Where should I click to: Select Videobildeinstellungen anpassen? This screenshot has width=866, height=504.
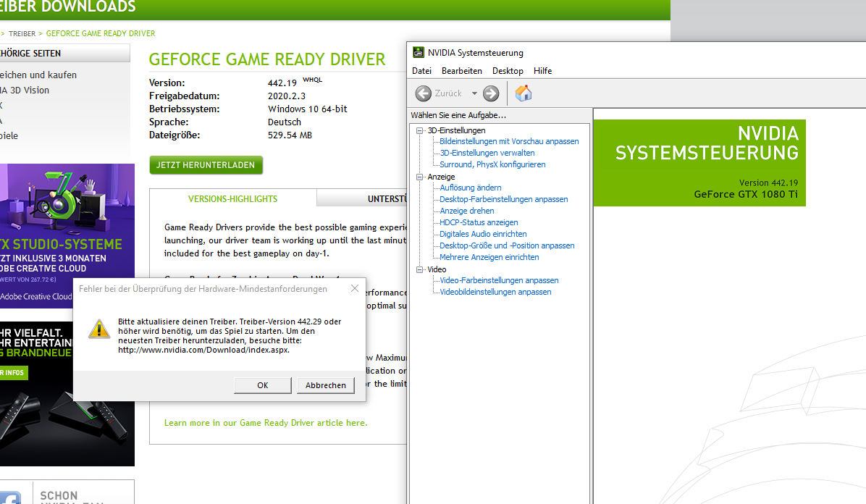pyautogui.click(x=495, y=293)
